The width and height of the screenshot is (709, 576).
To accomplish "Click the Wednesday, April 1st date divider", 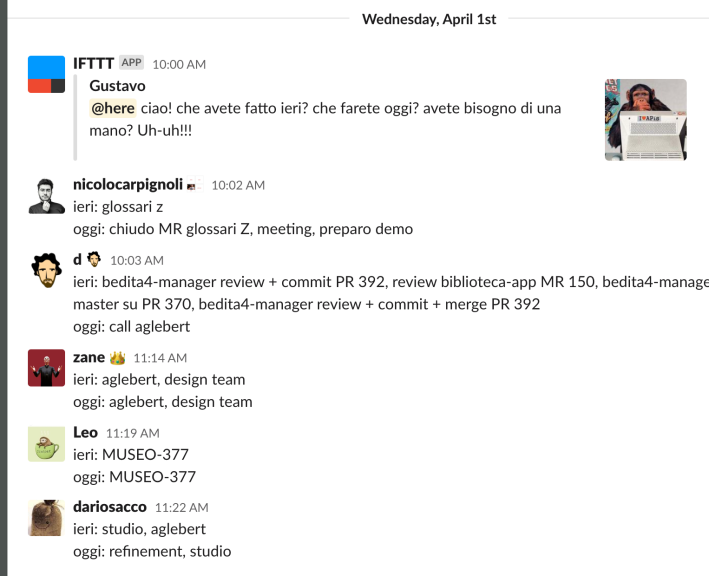I will 429,19.
